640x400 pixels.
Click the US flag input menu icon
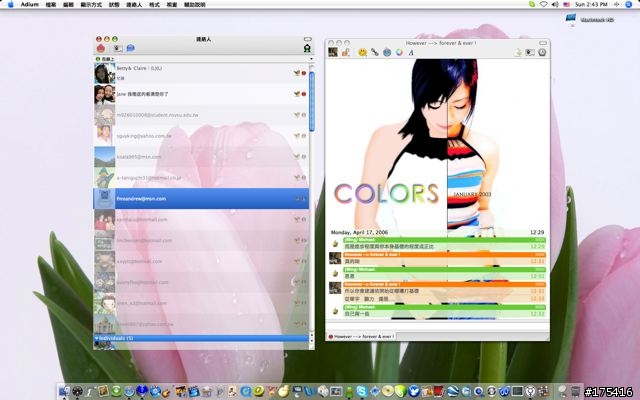[x=567, y=4]
